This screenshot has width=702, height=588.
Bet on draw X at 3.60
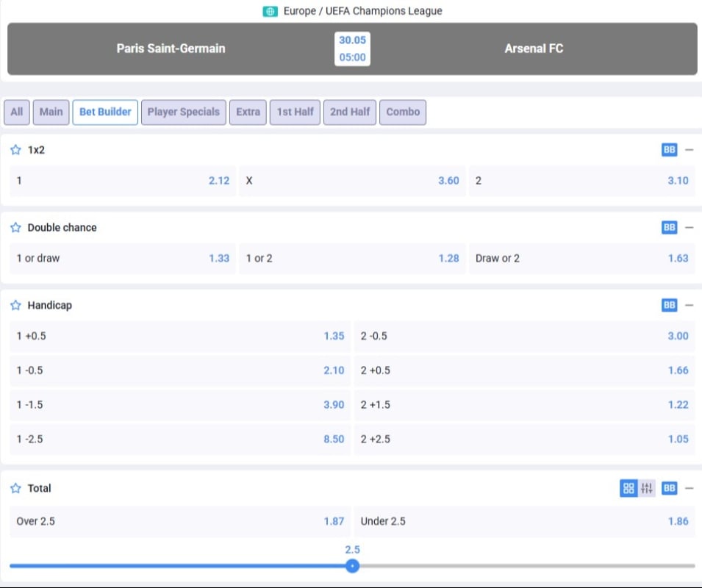pyautogui.click(x=352, y=181)
